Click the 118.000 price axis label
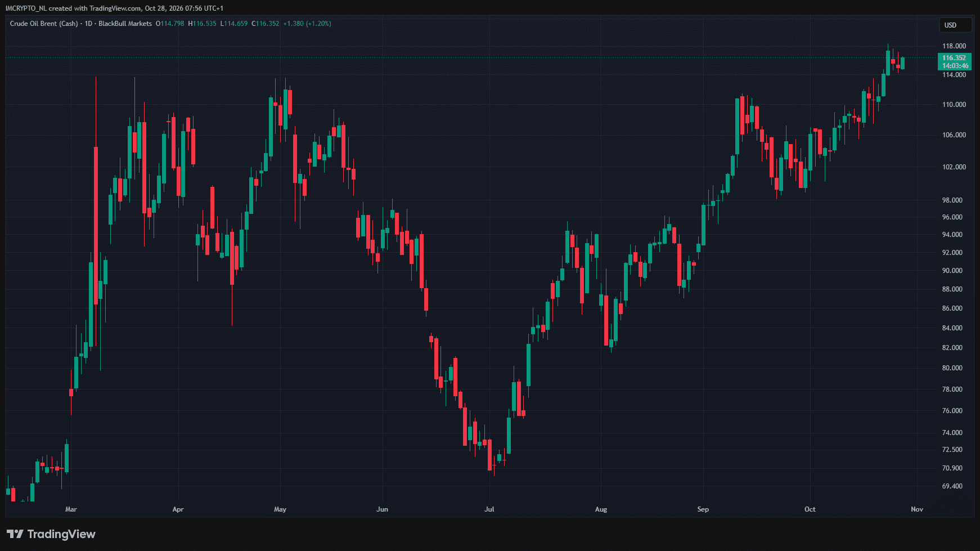The width and height of the screenshot is (980, 551). (954, 46)
